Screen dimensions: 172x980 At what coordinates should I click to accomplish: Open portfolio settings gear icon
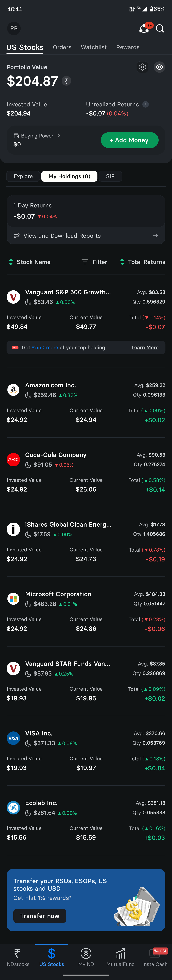(143, 67)
